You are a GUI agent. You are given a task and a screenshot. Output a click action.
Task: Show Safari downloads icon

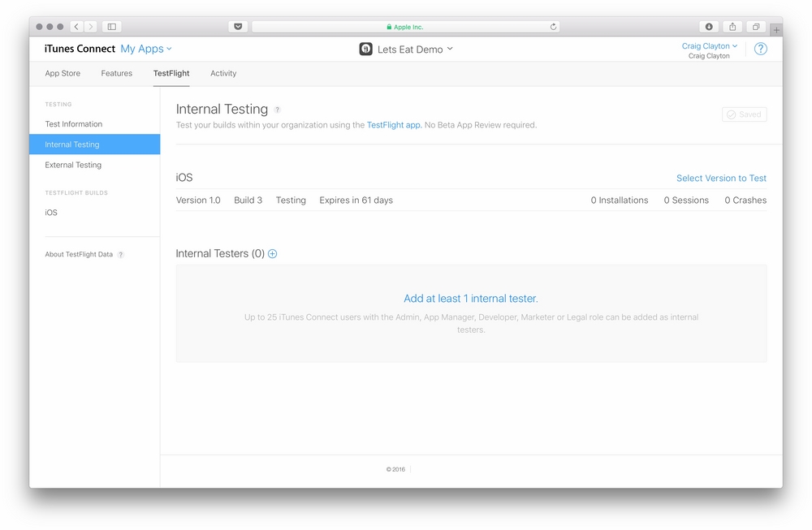tap(709, 27)
